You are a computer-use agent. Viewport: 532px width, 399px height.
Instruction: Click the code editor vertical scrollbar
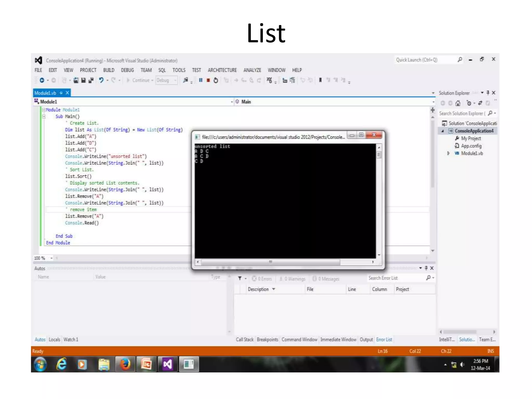pyautogui.click(x=433, y=154)
